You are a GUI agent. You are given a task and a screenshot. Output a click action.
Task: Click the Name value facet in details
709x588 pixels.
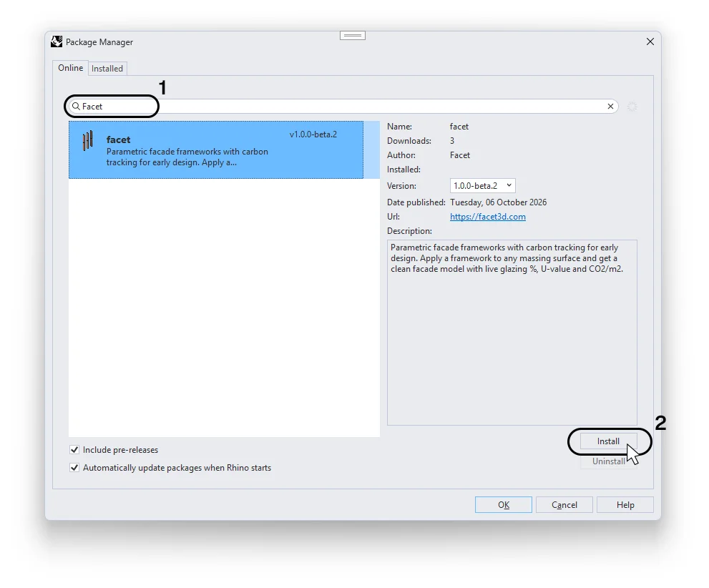point(459,127)
